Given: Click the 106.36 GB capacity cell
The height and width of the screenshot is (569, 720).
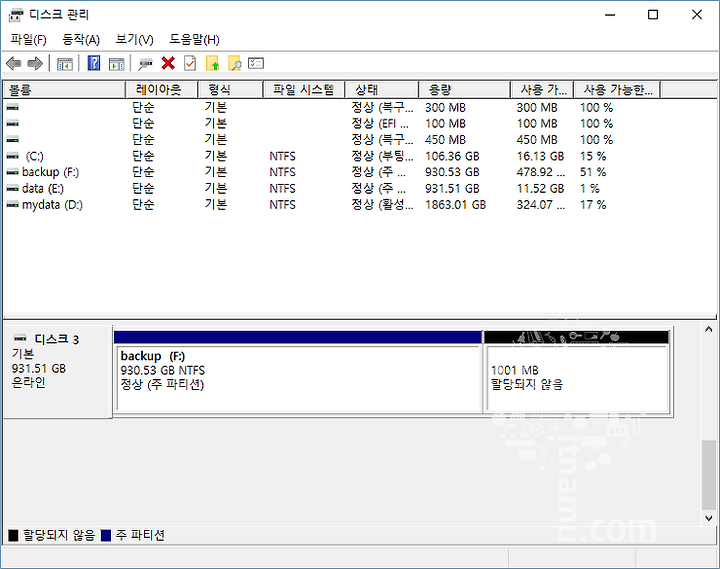Looking at the screenshot, I should click(x=452, y=157).
